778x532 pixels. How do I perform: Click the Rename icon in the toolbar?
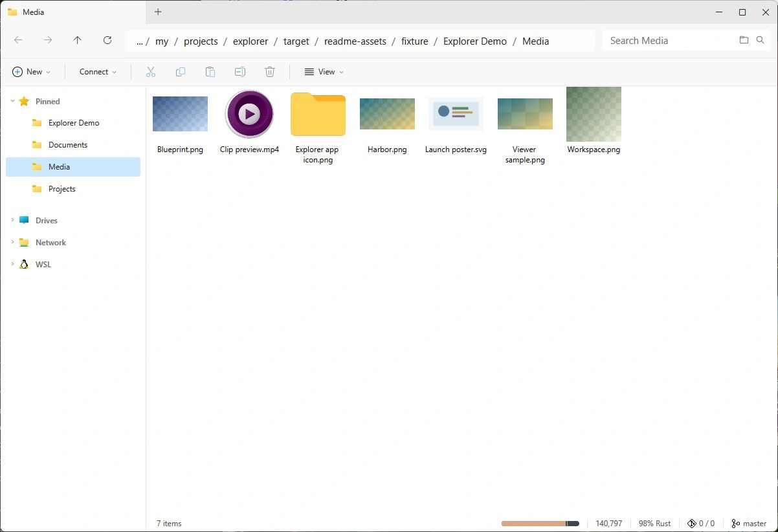tap(240, 72)
